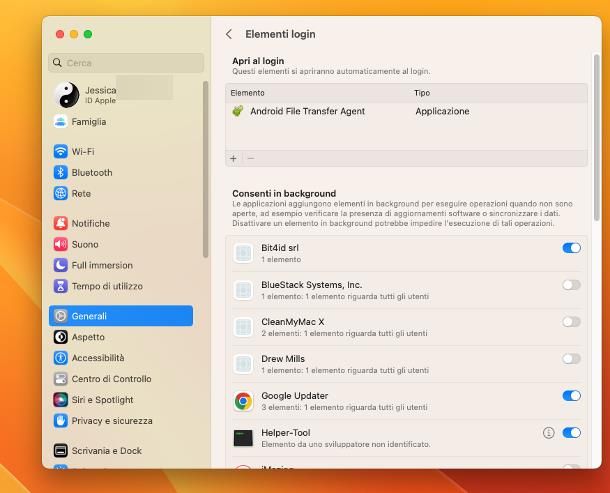Enable BlueStack Systems background toggle
Image resolution: width=610 pixels, height=493 pixels.
(x=571, y=285)
